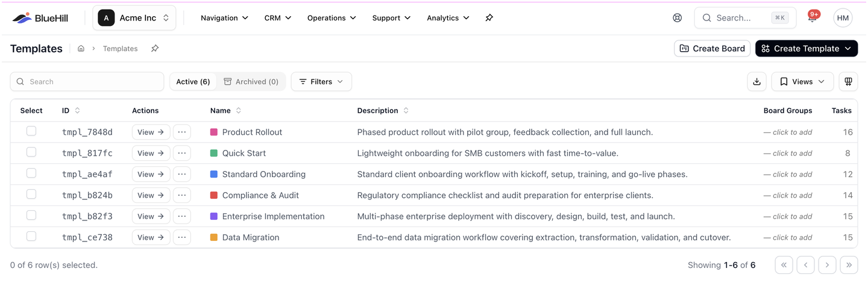Click the tmpl_b824b ID cell
Viewport: 868px width, 283px height.
point(87,196)
